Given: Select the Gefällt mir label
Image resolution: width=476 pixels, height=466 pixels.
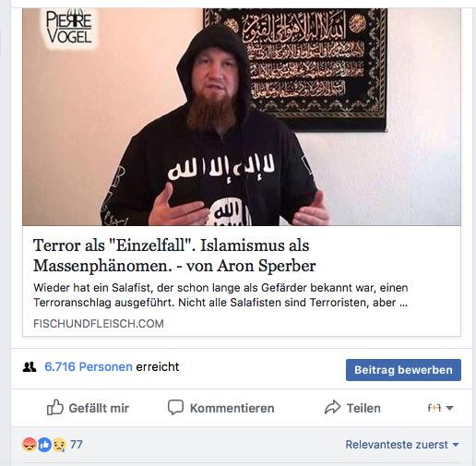Looking at the screenshot, I should click(99, 408).
